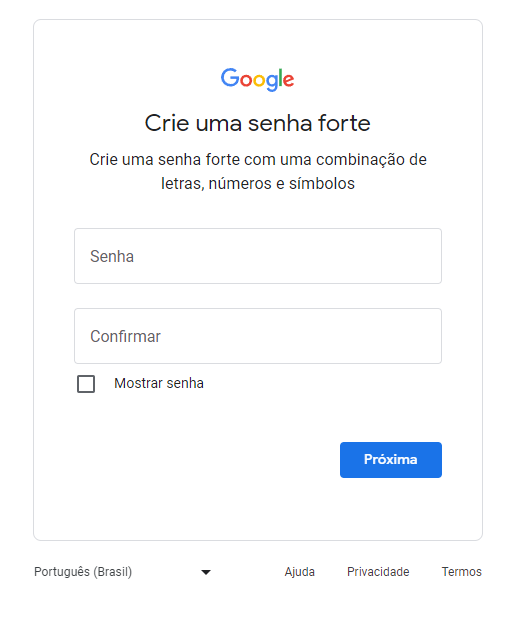Open the Português (Brasil) language selector
Screen dimensions: 519x622
click(123, 572)
